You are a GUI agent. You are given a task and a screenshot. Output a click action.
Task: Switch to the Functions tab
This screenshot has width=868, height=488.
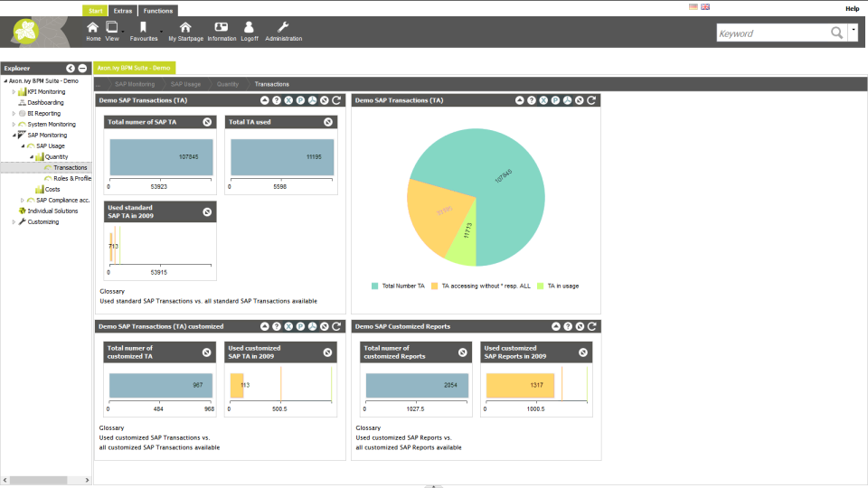pos(157,11)
